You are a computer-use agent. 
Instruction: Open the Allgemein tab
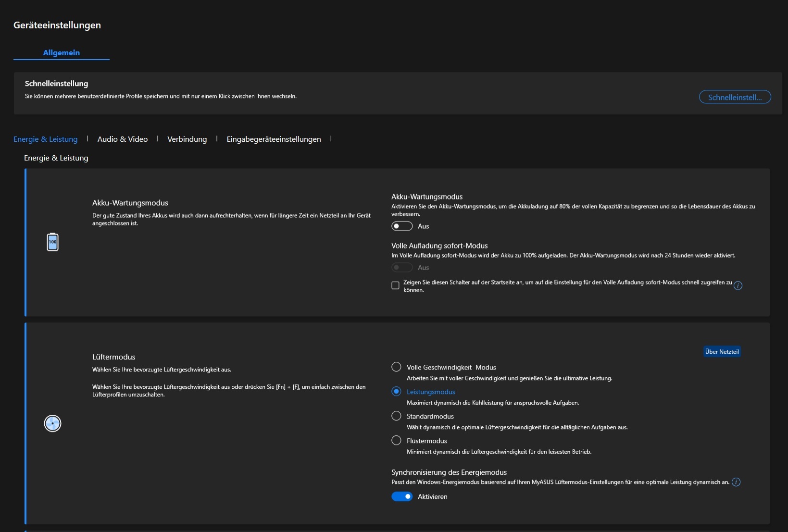(62, 53)
